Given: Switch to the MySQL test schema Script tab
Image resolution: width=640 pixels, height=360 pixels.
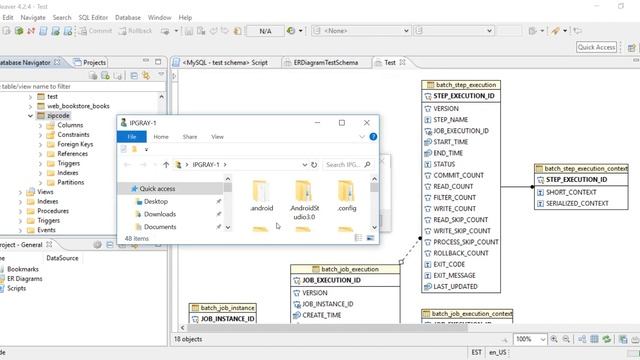Looking at the screenshot, I should 220,62.
